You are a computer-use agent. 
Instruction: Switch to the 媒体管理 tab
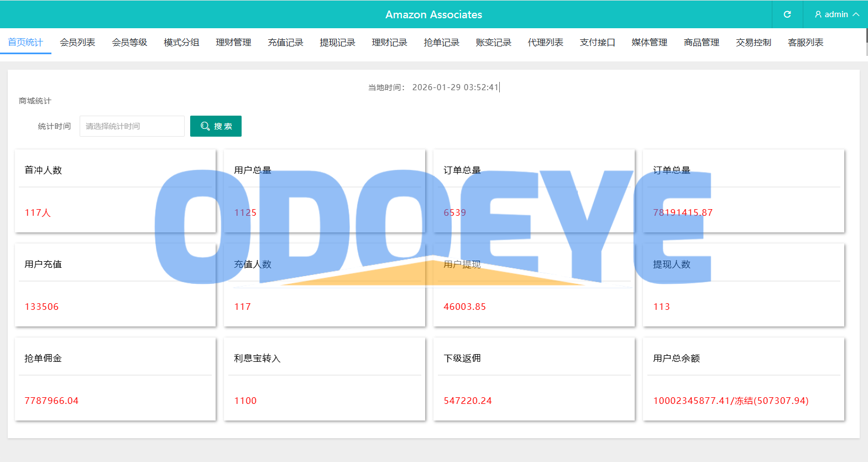tap(649, 43)
